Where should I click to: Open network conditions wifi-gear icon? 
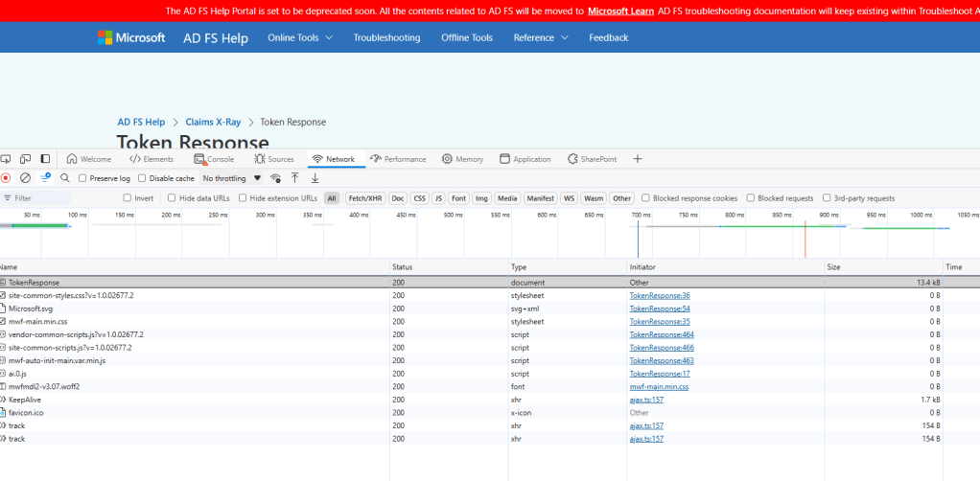pyautogui.click(x=276, y=178)
